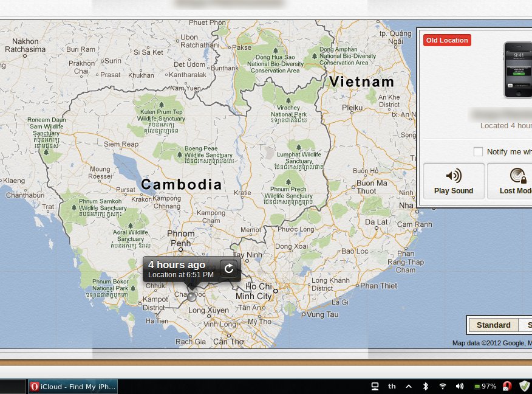Click the Phnum Samkoh Wildlife Sanctuary tree icon

pos(73,207)
